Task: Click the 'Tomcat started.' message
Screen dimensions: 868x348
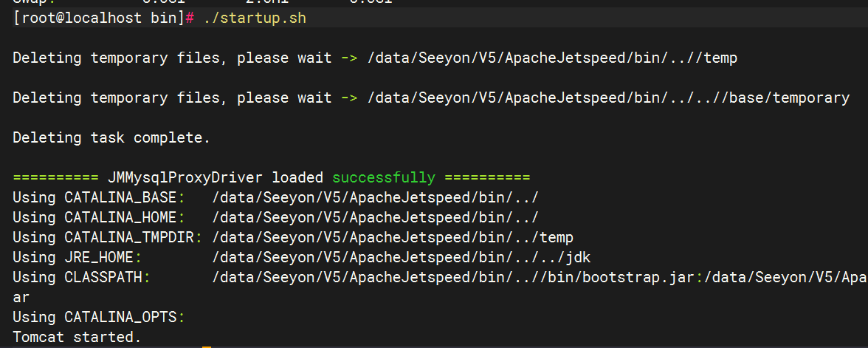Action: tap(77, 338)
